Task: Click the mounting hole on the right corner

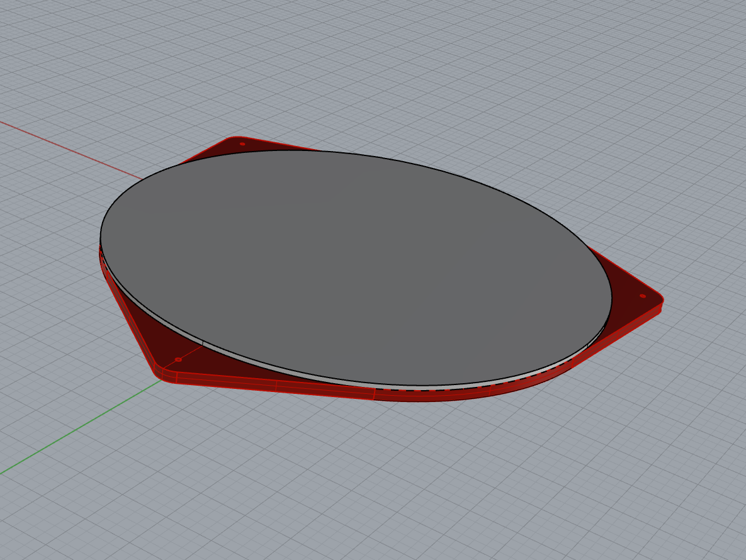Action: click(x=642, y=296)
